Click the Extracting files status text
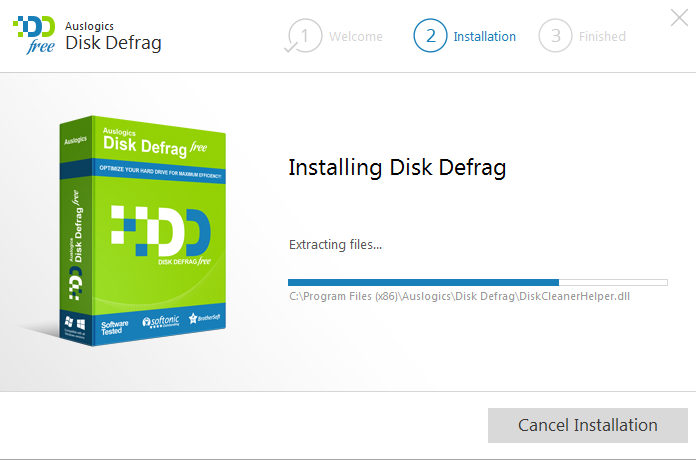The width and height of the screenshot is (696, 460). click(x=335, y=244)
